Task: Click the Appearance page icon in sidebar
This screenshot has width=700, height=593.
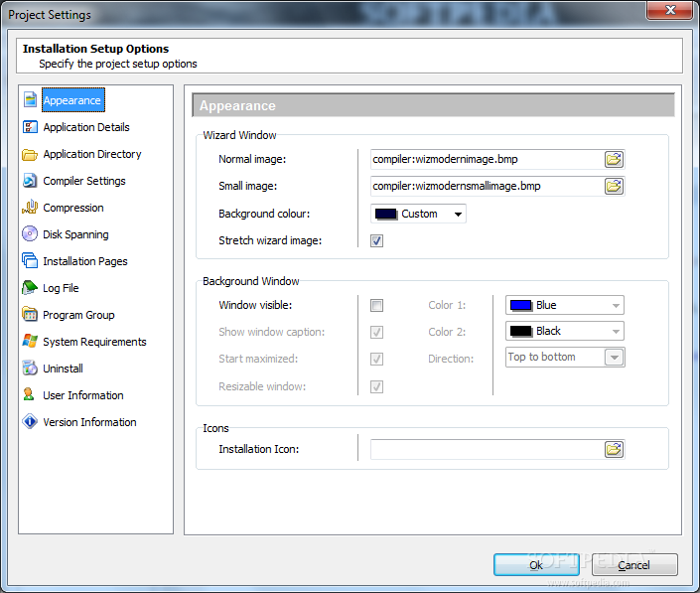Action: click(x=30, y=100)
